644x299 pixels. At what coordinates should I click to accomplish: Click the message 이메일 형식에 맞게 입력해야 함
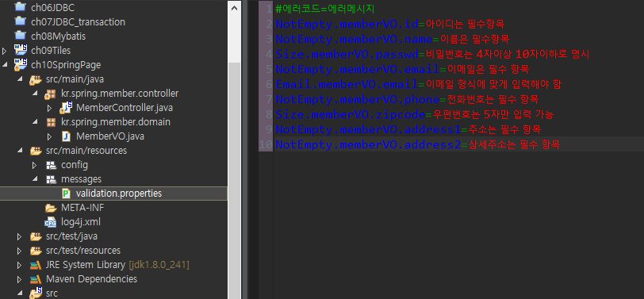point(493,84)
